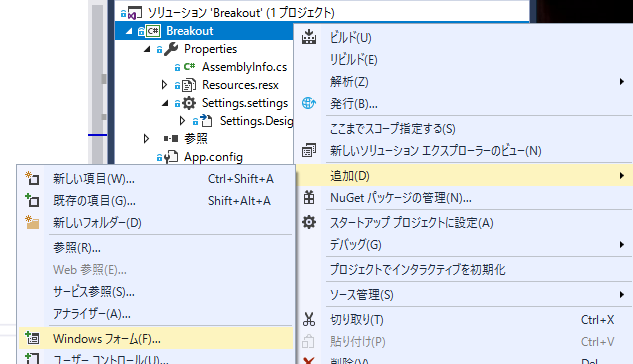Click the NuGet package icon
633x364 pixels.
pos(309,198)
